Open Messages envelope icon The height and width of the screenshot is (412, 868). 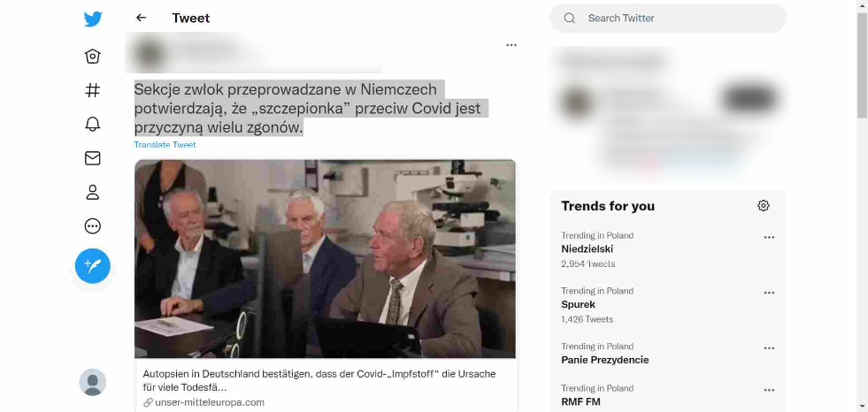pyautogui.click(x=92, y=158)
